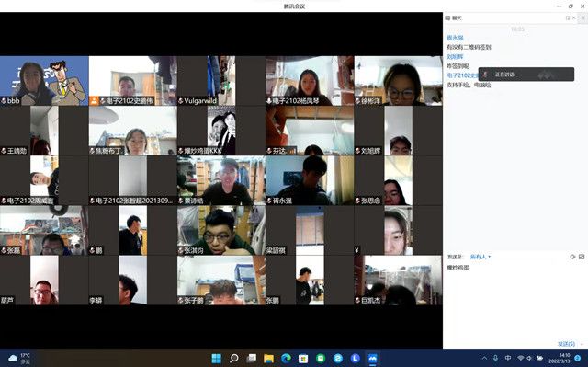Image resolution: width=588 pixels, height=367 pixels.
Task: Open the tray volume control
Action: pyautogui.click(x=529, y=358)
